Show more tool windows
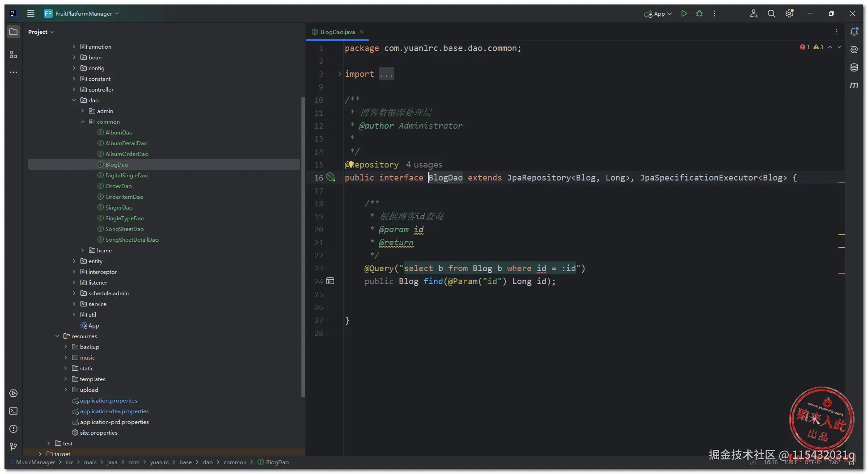 (x=13, y=72)
